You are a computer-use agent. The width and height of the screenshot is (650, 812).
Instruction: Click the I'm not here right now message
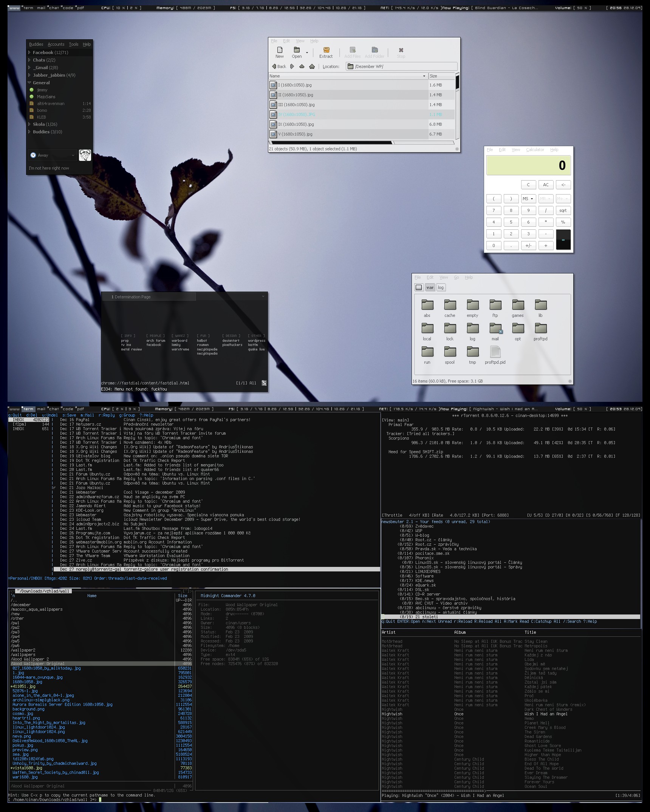(49, 168)
